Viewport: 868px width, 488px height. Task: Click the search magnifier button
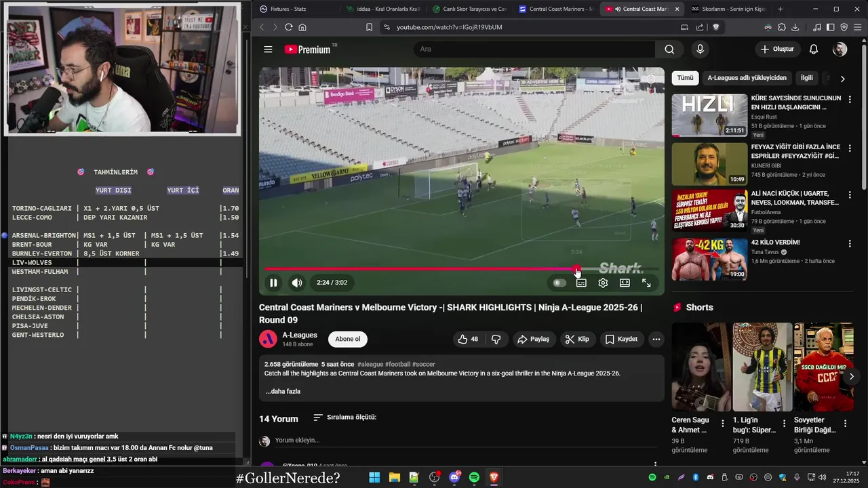pos(669,49)
